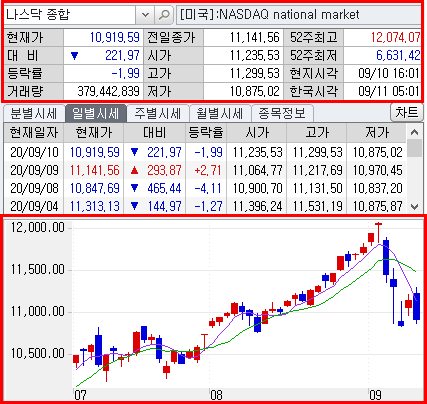This screenshot has width=427, height=404.
Task: Click the 시가 column header in daily table
Action: [257, 133]
